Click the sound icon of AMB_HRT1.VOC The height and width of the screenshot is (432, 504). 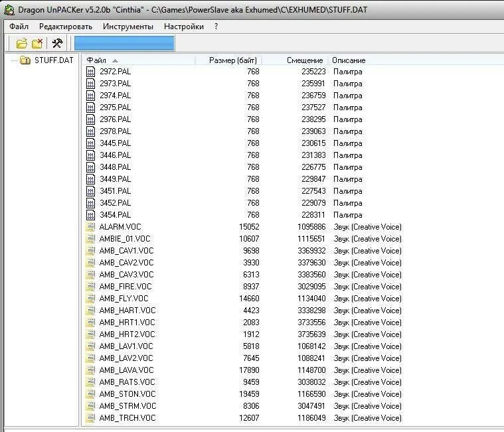tap(91, 322)
